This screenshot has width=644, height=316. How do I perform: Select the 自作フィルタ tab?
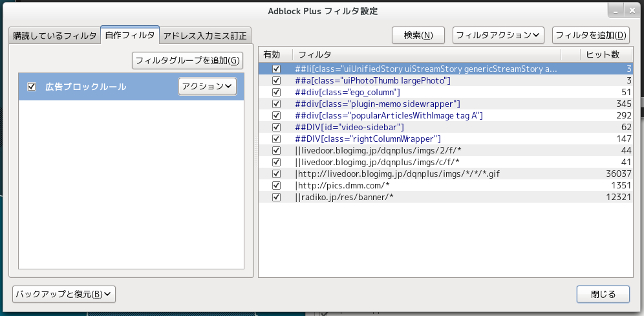[x=130, y=35]
